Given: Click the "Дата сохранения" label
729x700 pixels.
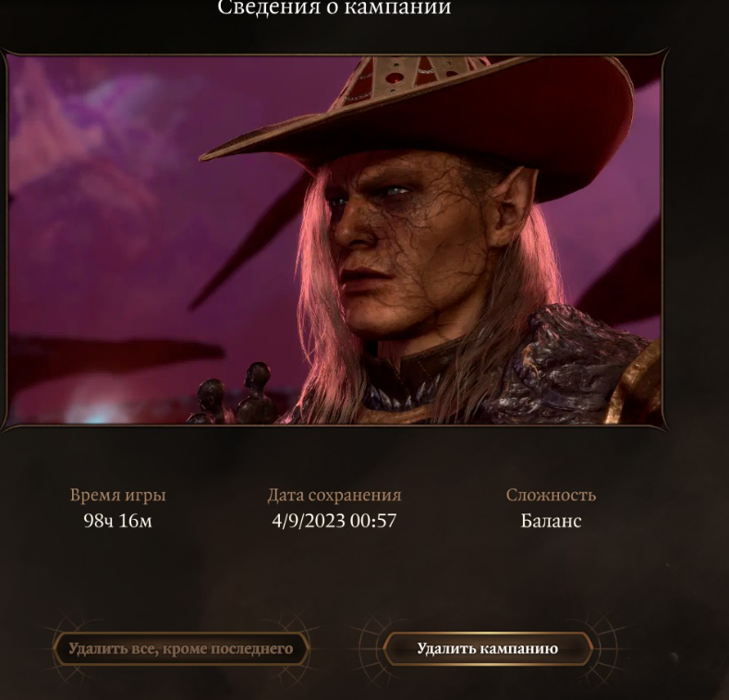Looking at the screenshot, I should pyautogui.click(x=334, y=495).
